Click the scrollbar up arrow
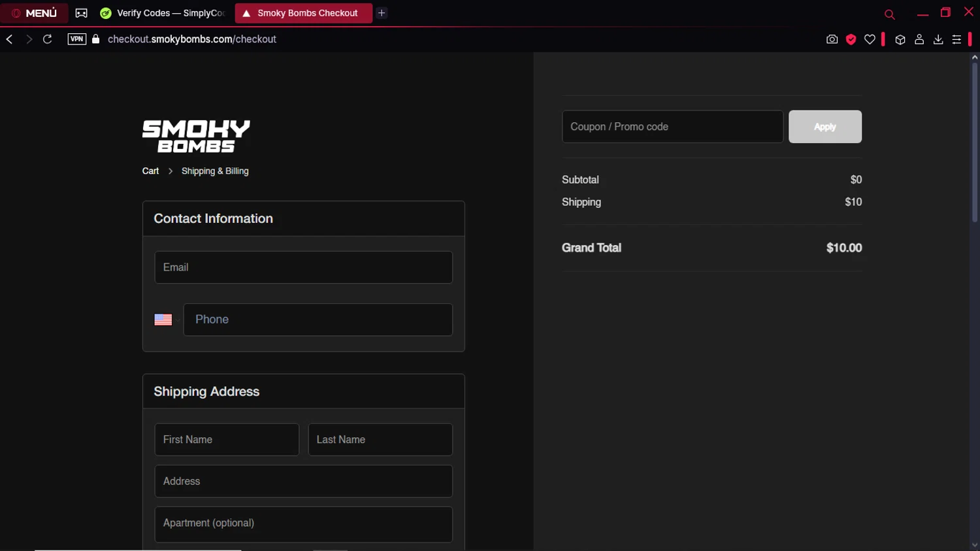Screen dimensions: 980x551 [975, 58]
